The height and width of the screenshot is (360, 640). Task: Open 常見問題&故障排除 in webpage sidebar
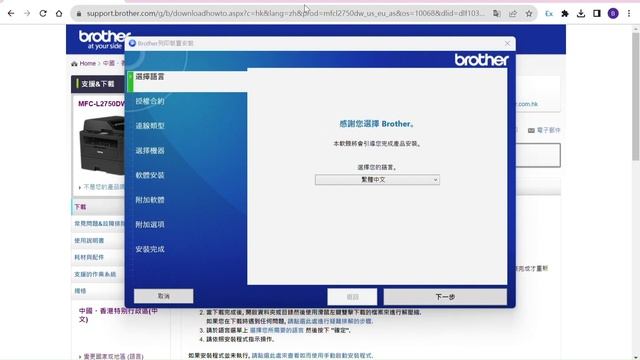pyautogui.click(x=99, y=224)
